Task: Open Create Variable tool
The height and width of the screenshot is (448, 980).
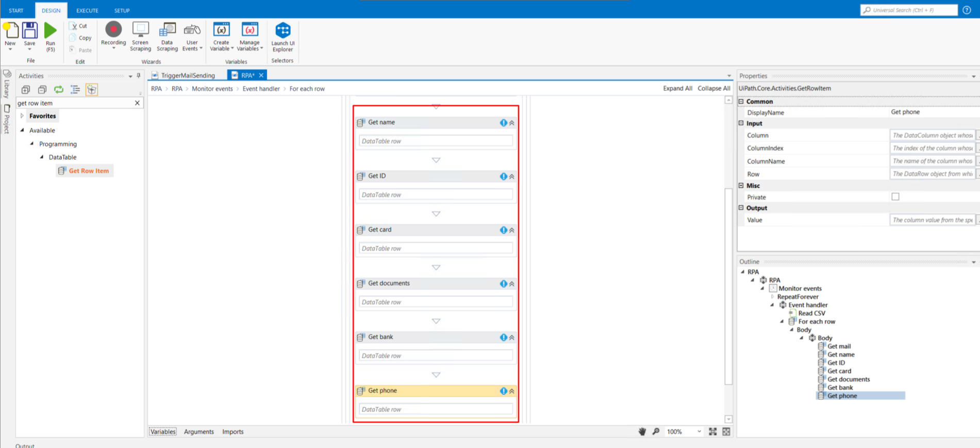Action: tap(222, 36)
